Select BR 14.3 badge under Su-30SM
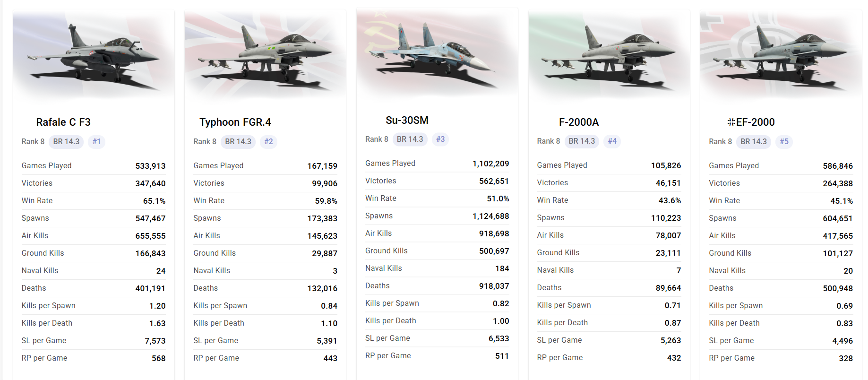 click(410, 139)
